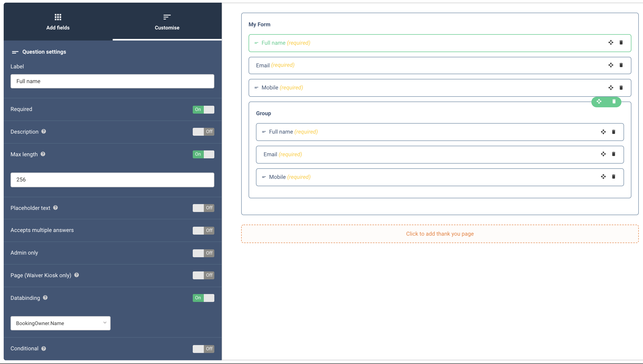
Task: Show help for Conditional
Action: coord(44,348)
